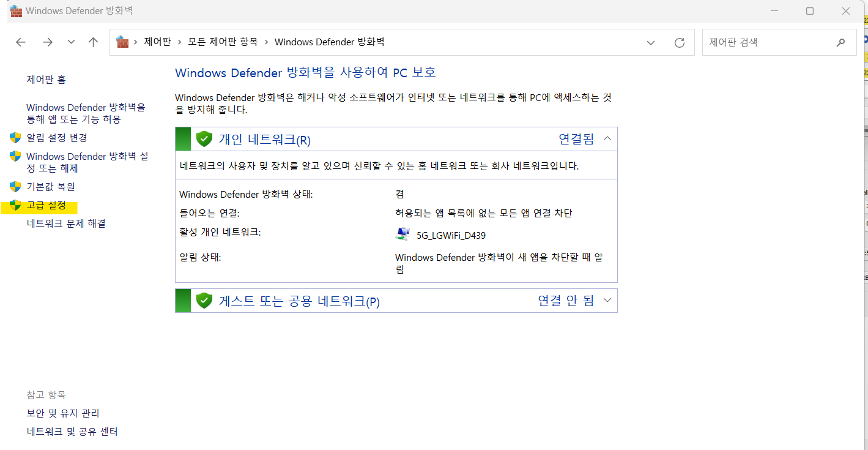This screenshot has height=450, width=868.
Task: Open 보안 및 유지 관리 link
Action: click(x=63, y=413)
